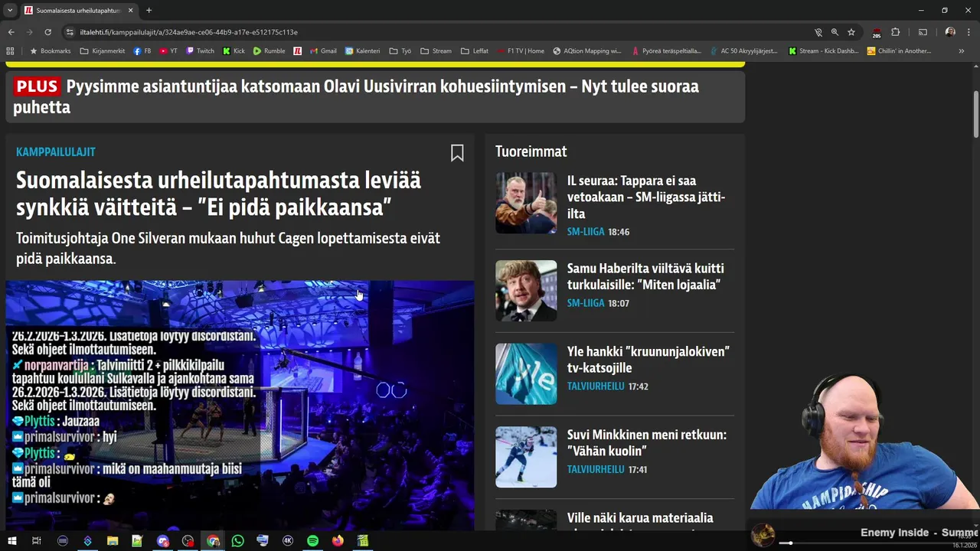This screenshot has height=551, width=980.
Task: Open File Explorer from the taskbar
Action: [x=113, y=541]
